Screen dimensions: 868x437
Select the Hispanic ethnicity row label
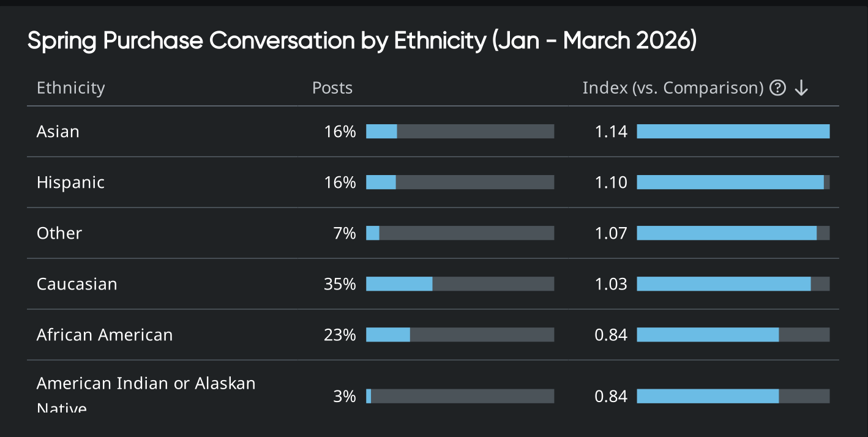(70, 182)
